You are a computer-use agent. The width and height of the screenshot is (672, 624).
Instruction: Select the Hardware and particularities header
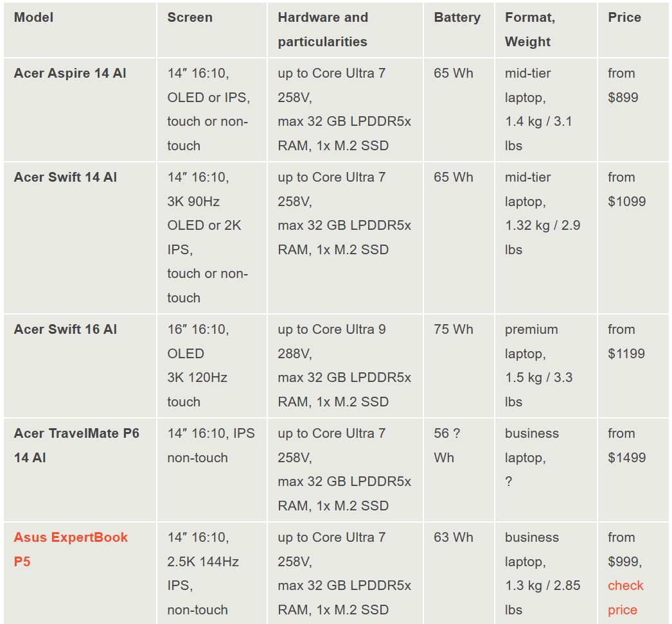click(323, 30)
